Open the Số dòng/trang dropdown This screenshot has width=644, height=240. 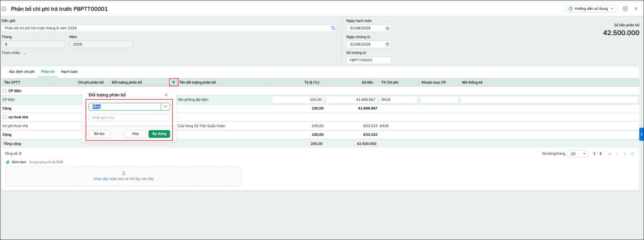coord(578,154)
